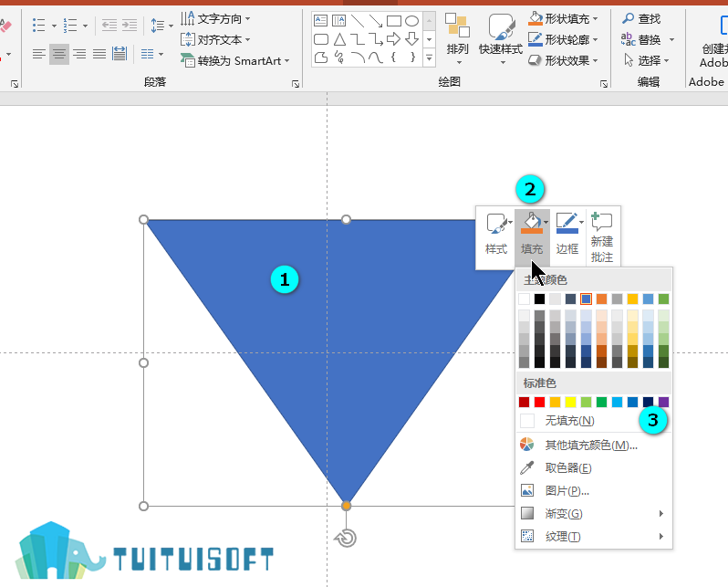Apply distributed text alignment
This screenshot has height=587, width=728.
[x=120, y=55]
